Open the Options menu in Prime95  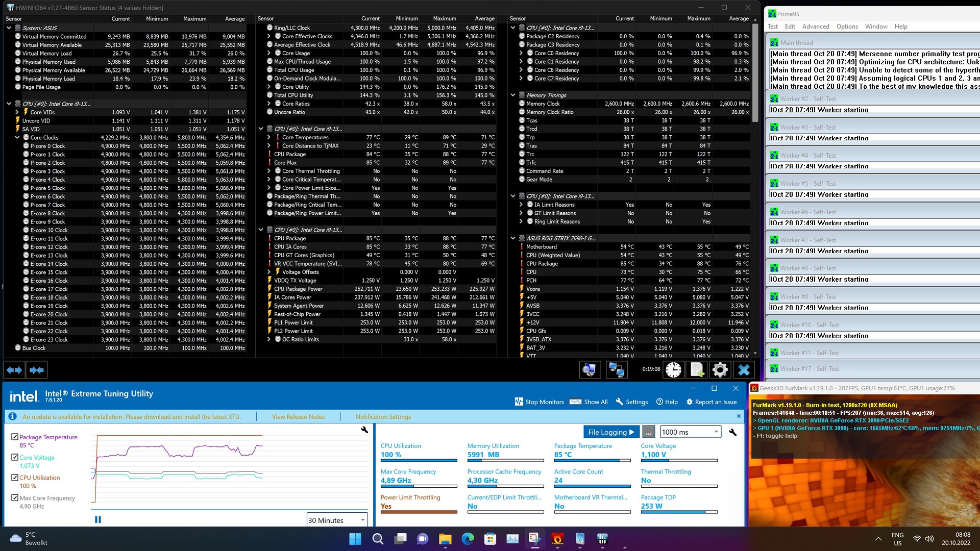(x=847, y=27)
